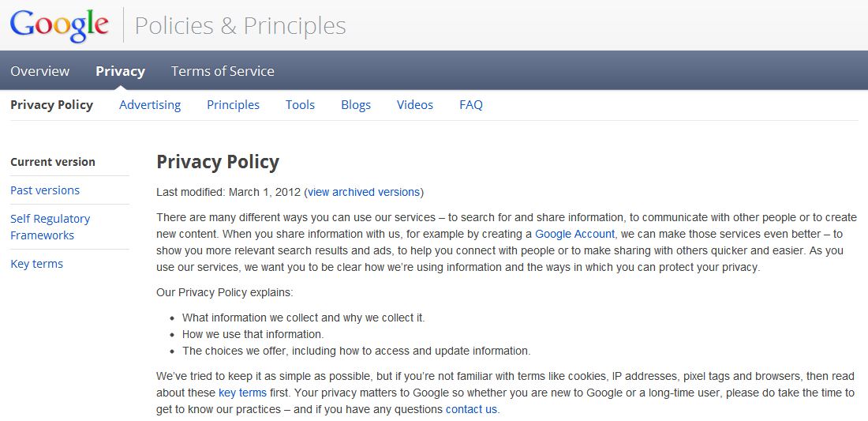The image size is (868, 421).
Task: Open Past versions in sidebar
Action: coord(45,190)
